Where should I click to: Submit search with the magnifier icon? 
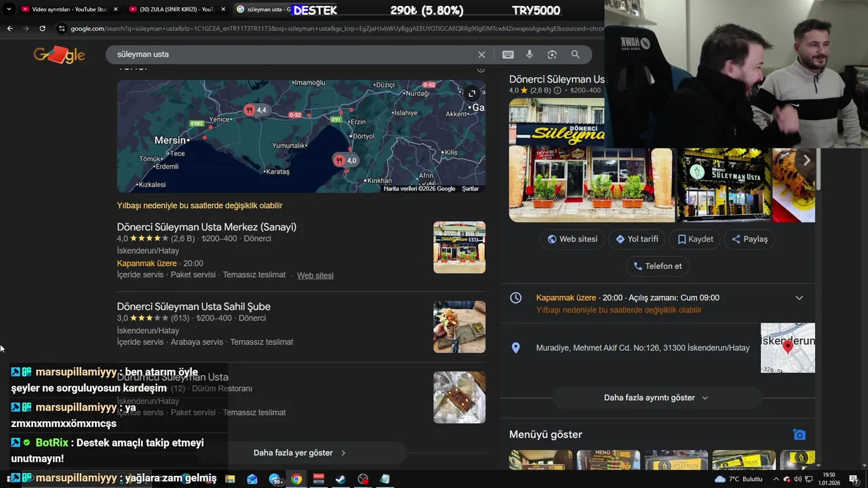575,54
